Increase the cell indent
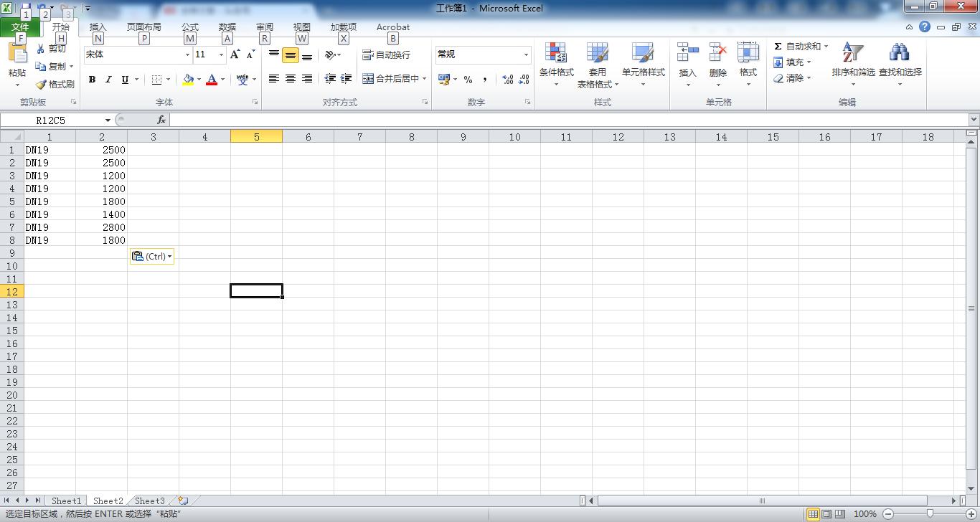The width and height of the screenshot is (980, 522). [x=347, y=79]
